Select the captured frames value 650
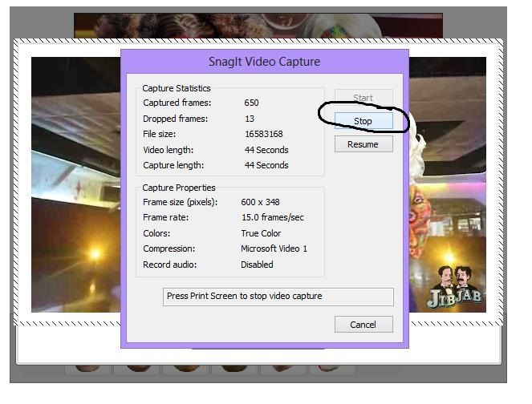 (251, 103)
